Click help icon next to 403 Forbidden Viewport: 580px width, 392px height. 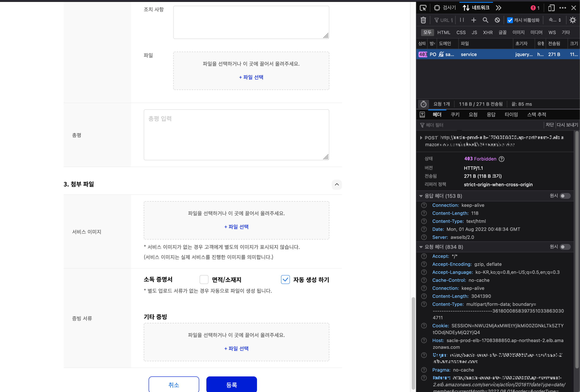(x=502, y=159)
